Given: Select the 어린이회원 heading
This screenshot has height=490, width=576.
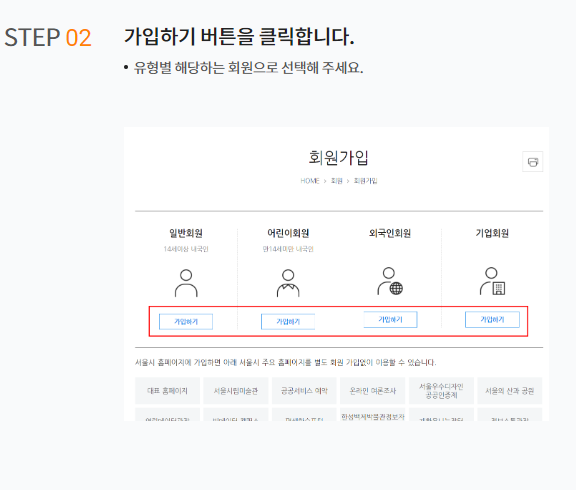Looking at the screenshot, I should point(288,233).
